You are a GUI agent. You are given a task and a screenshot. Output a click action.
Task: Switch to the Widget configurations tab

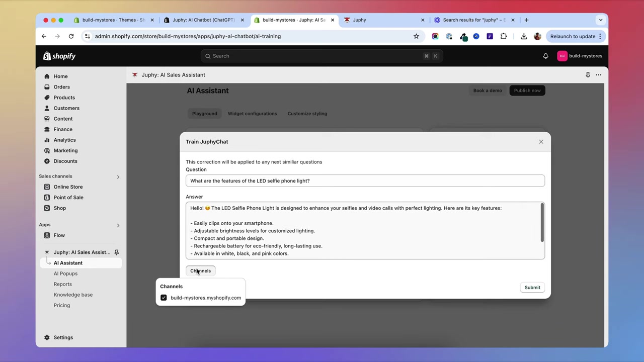[x=252, y=114]
